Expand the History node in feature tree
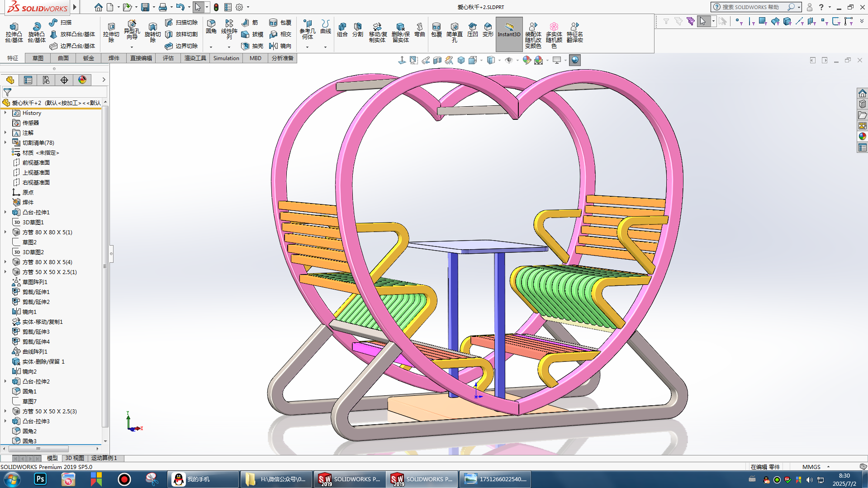Screen dimensions: 868x488 pos(5,113)
